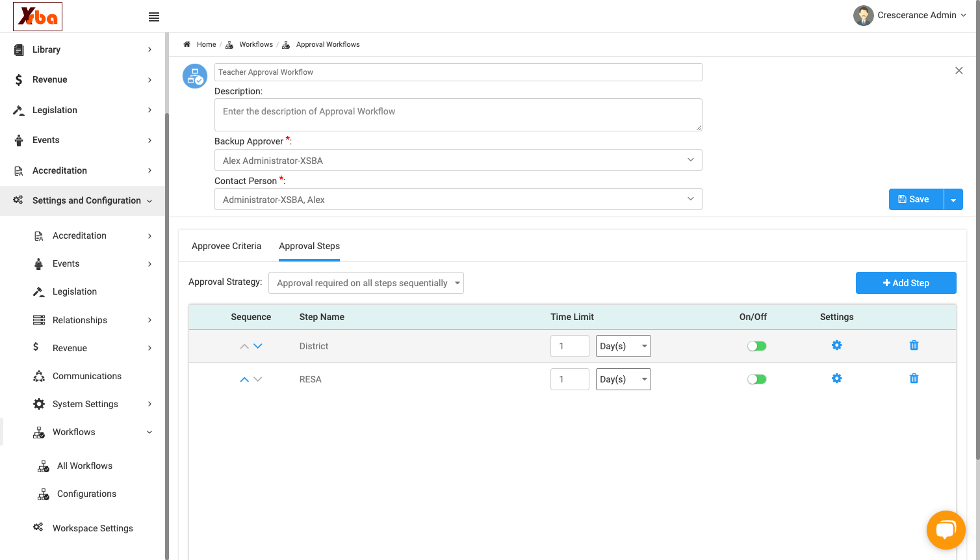The width and height of the screenshot is (980, 560).
Task: Open the Approval Strategy dropdown
Action: pyautogui.click(x=366, y=283)
